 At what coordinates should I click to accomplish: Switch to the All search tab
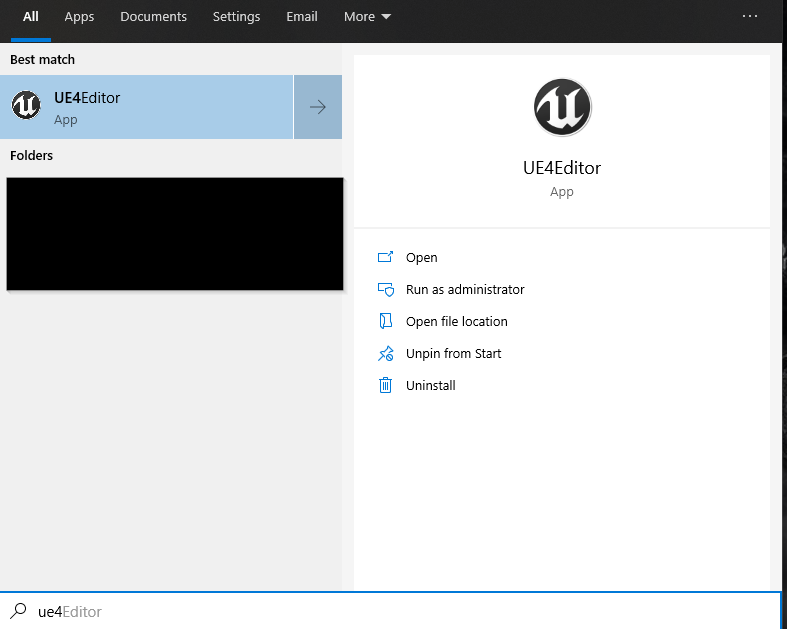[x=31, y=17]
